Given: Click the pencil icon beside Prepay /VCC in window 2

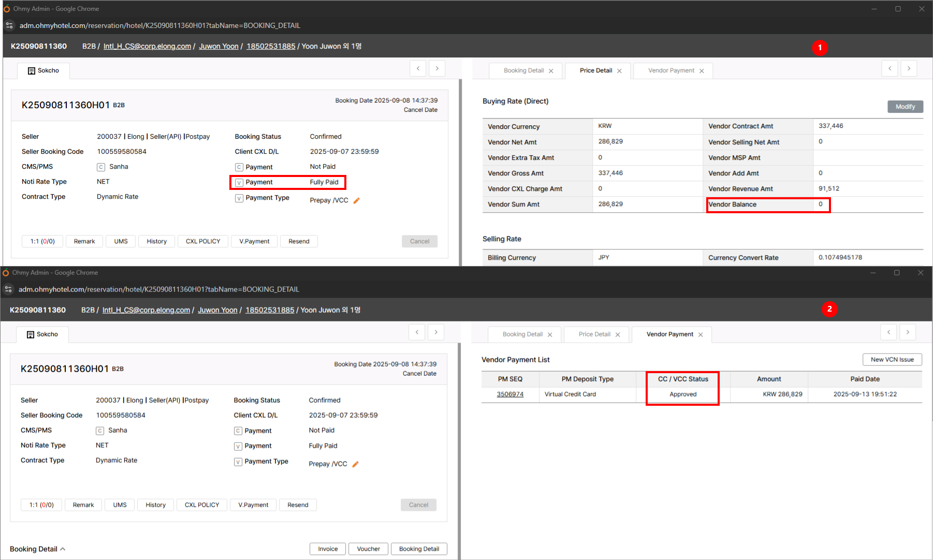Looking at the screenshot, I should click(x=355, y=464).
